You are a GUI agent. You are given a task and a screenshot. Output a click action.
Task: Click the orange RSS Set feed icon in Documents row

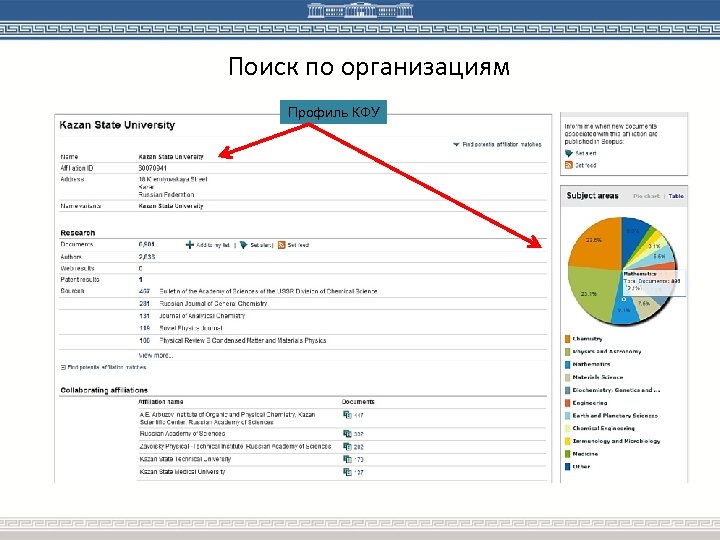281,245
